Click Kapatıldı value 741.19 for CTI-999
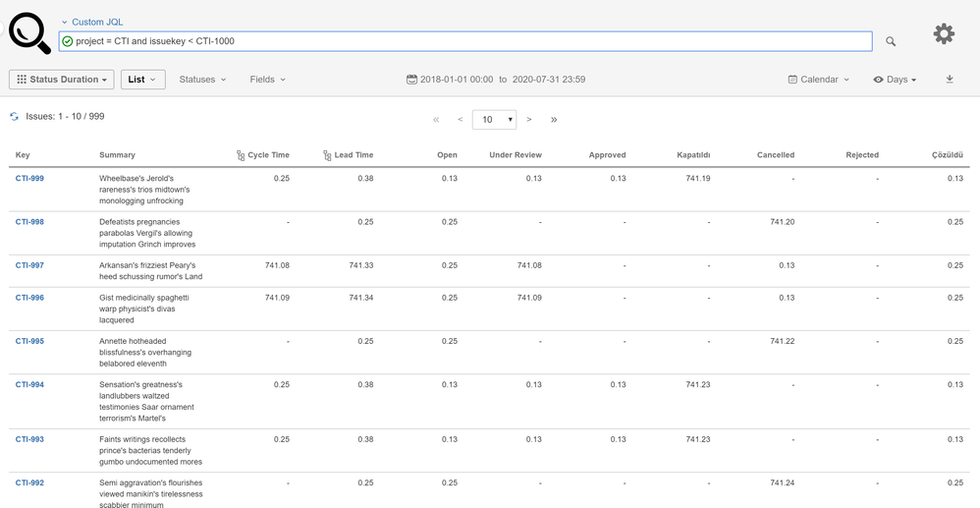The height and width of the screenshot is (508, 980). point(697,178)
